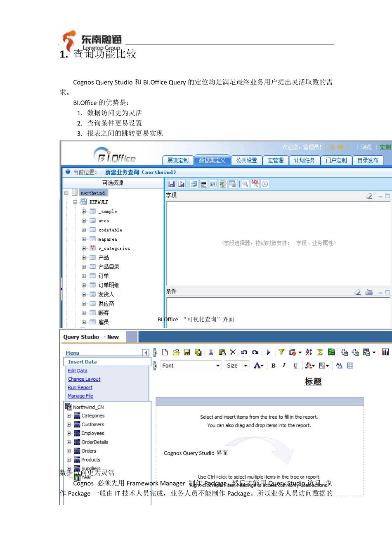
Task: Click the magnifier preview icon in BI.Office toolbar
Action: (x=245, y=184)
